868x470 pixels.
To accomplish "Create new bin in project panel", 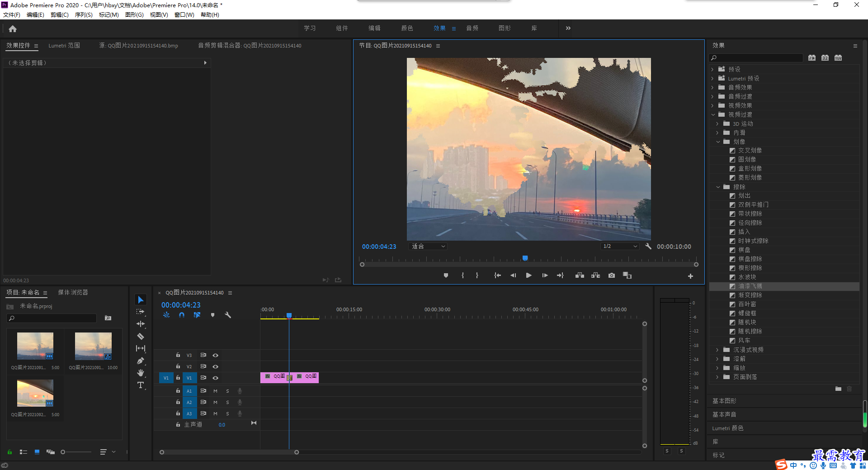I will point(108,318).
